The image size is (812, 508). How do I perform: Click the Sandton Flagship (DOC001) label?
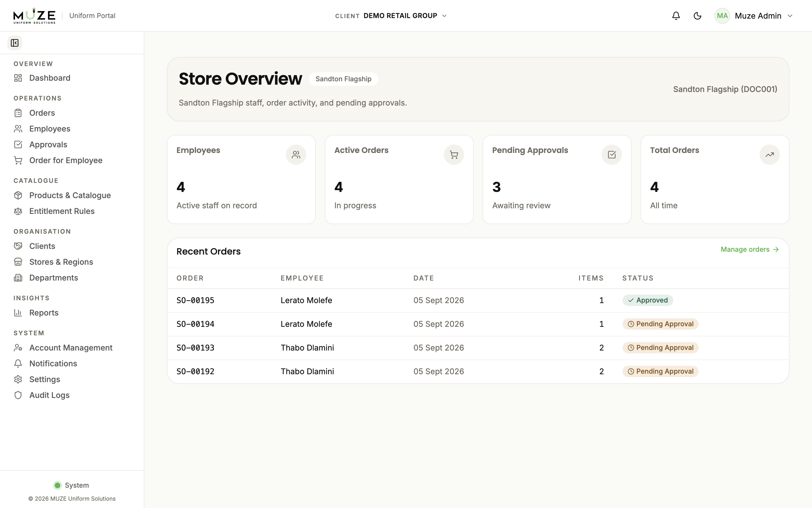point(725,89)
